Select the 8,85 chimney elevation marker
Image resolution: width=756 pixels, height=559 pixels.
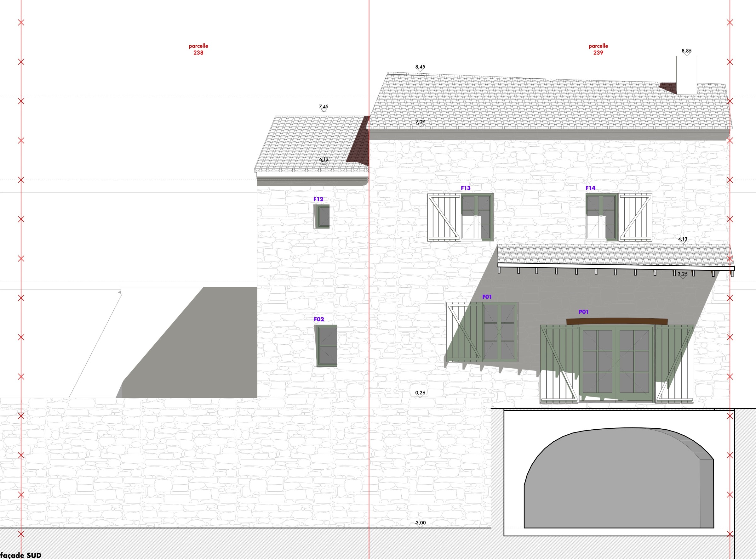687,51
